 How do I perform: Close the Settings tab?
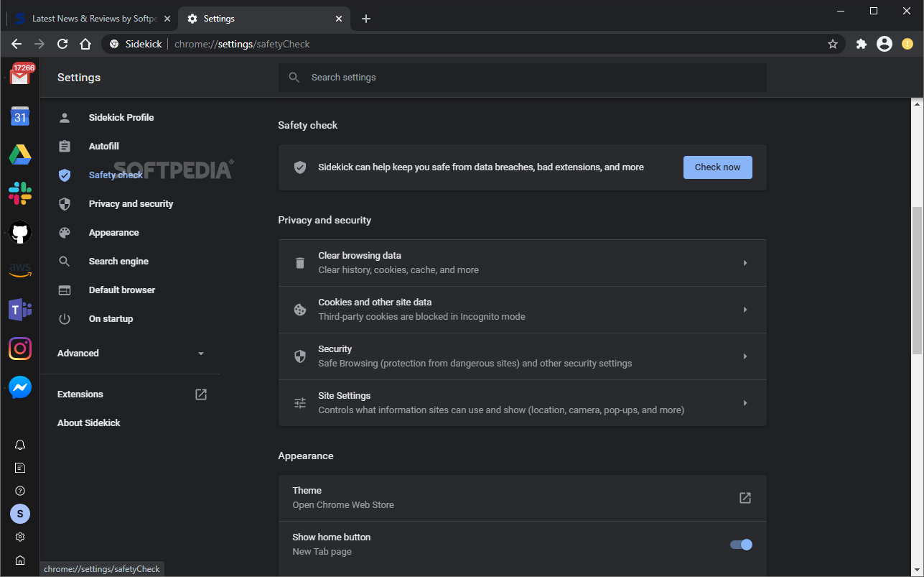[x=339, y=19]
